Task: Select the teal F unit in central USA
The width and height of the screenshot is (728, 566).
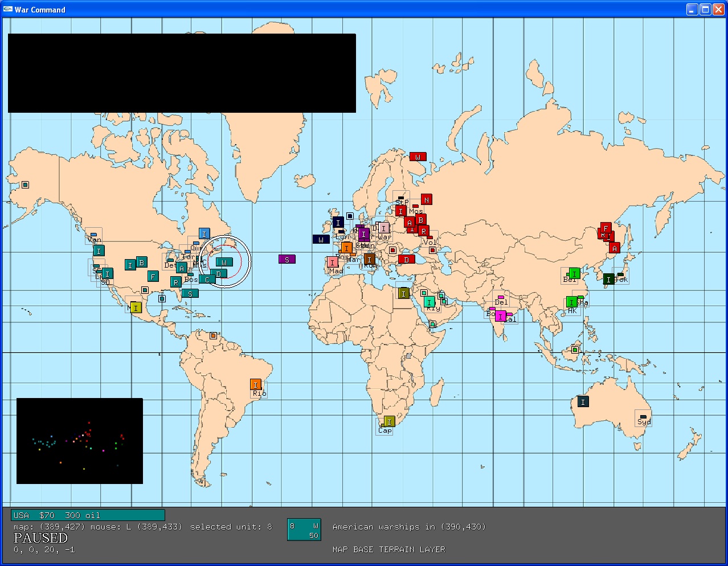Action: [x=153, y=276]
